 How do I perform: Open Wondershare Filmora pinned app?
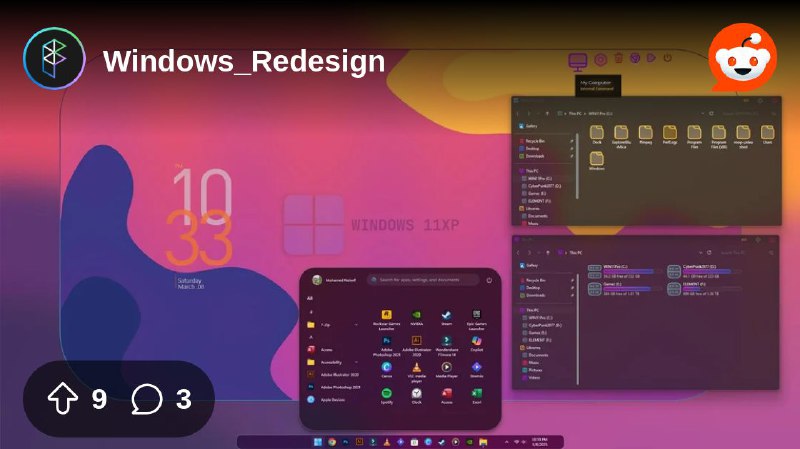tap(446, 346)
